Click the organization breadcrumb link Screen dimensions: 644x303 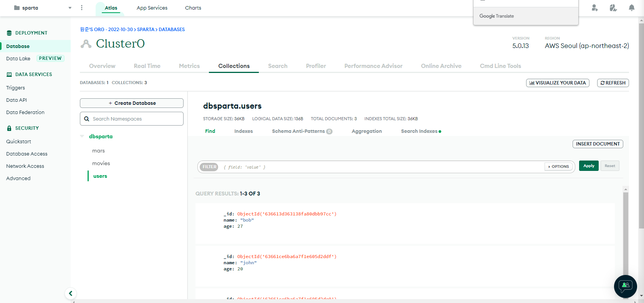[106, 30]
